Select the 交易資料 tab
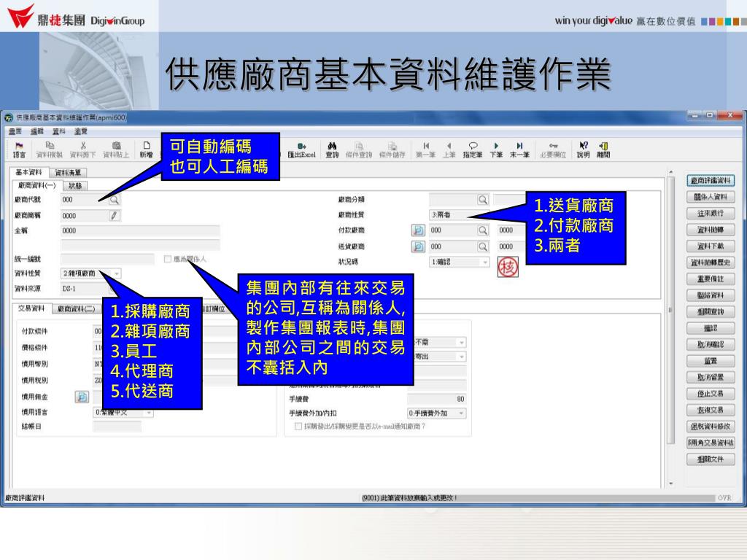Viewport: 747px width, 560px height. click(31, 308)
